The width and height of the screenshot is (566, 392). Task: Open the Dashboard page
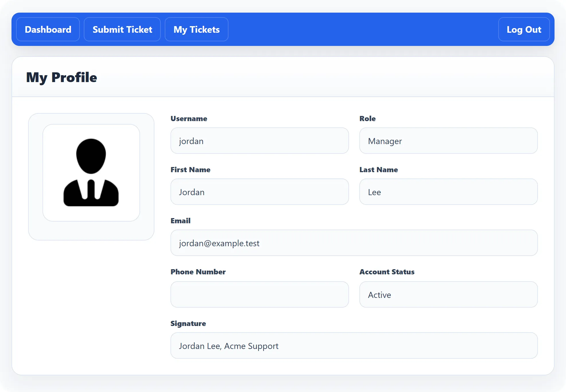[48, 29]
